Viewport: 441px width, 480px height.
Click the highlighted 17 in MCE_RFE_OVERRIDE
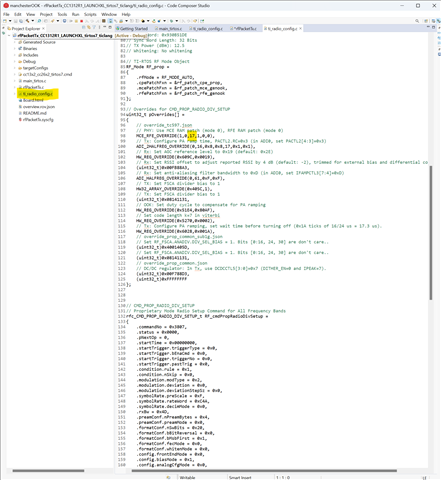[x=192, y=136]
